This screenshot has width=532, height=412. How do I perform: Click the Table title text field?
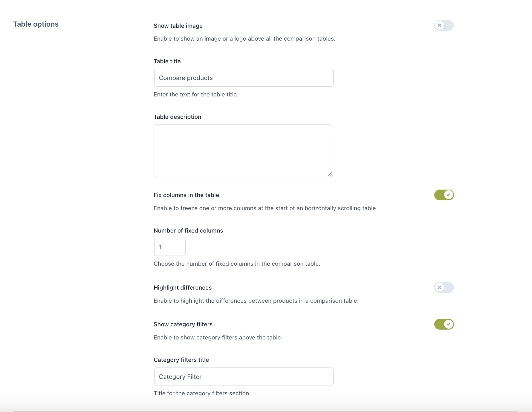click(244, 78)
